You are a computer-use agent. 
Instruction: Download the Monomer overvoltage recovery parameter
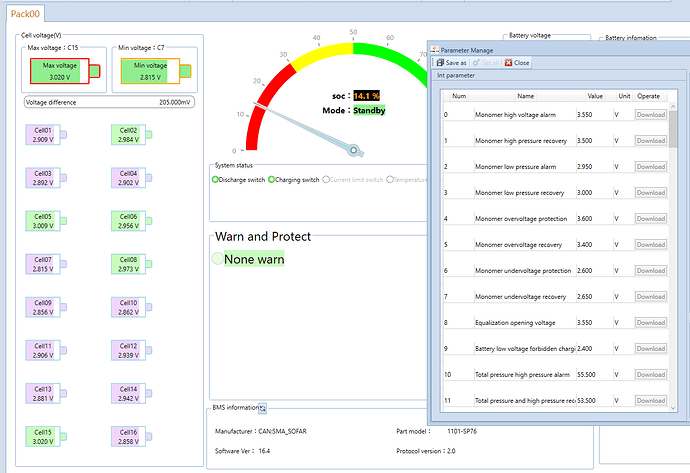point(650,245)
